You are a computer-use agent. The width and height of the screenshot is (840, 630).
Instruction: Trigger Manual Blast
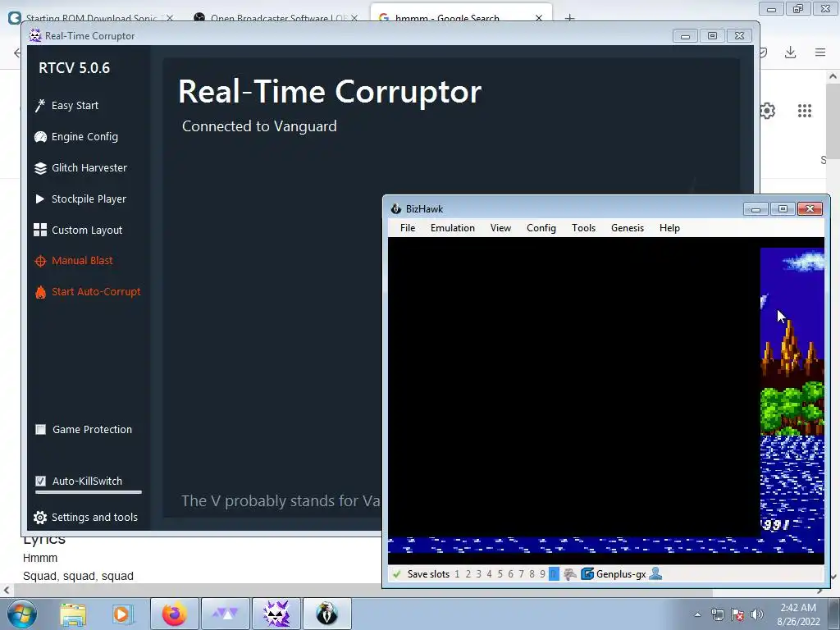click(73, 261)
